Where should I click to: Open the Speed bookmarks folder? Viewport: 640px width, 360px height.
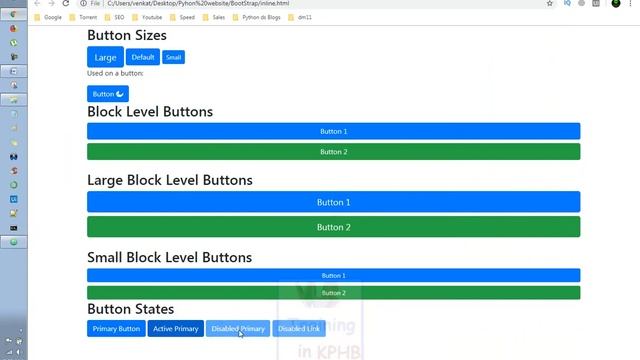pos(182,17)
